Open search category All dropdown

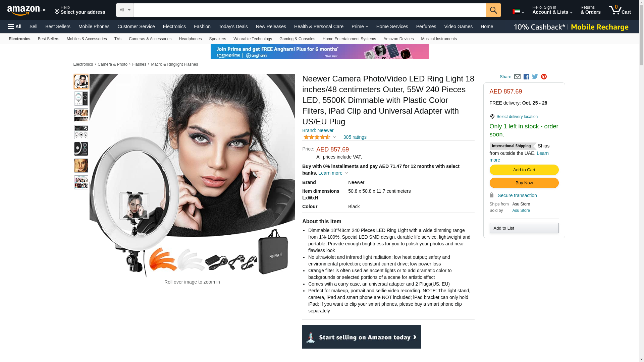tap(125, 10)
